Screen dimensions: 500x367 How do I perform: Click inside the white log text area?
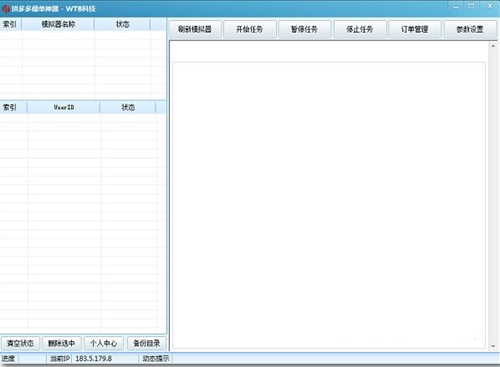pyautogui.click(x=329, y=205)
